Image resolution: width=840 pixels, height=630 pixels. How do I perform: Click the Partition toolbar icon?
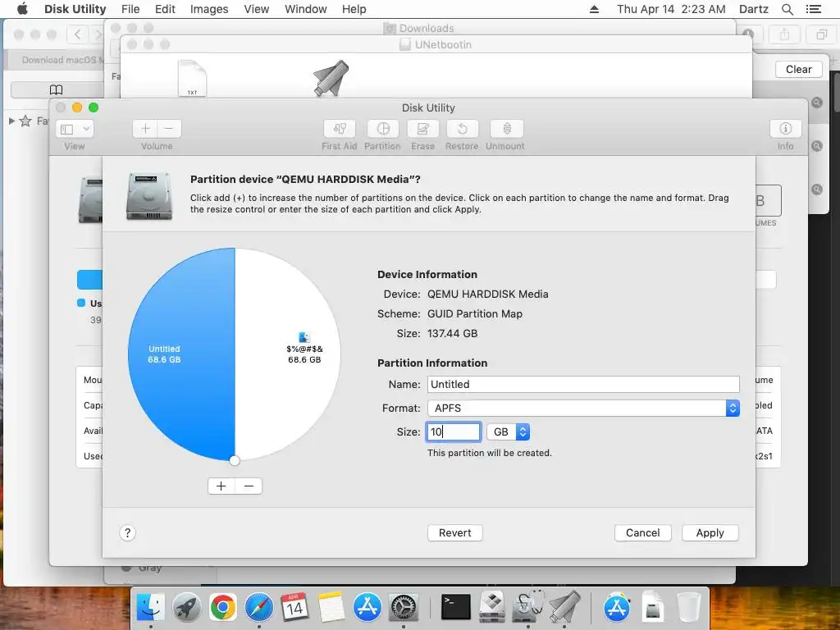click(382, 129)
